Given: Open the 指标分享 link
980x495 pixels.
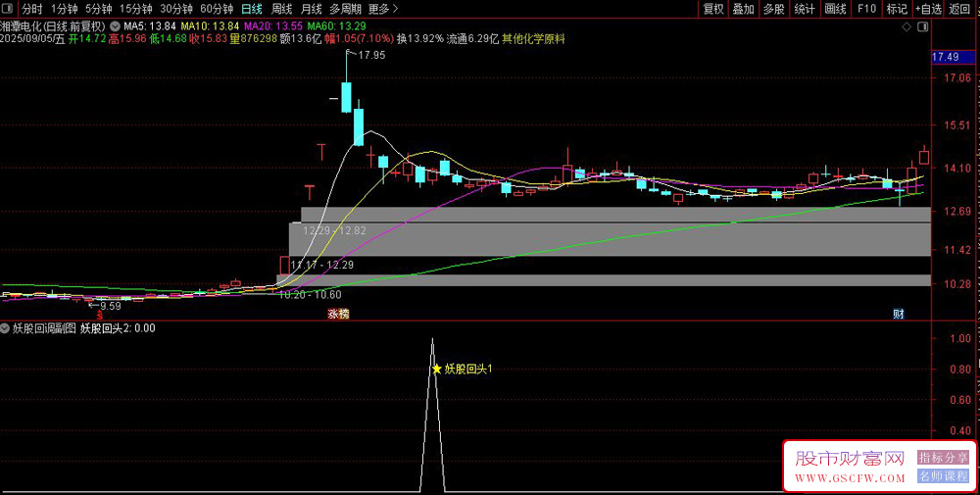Looking at the screenshot, I should click(943, 458).
